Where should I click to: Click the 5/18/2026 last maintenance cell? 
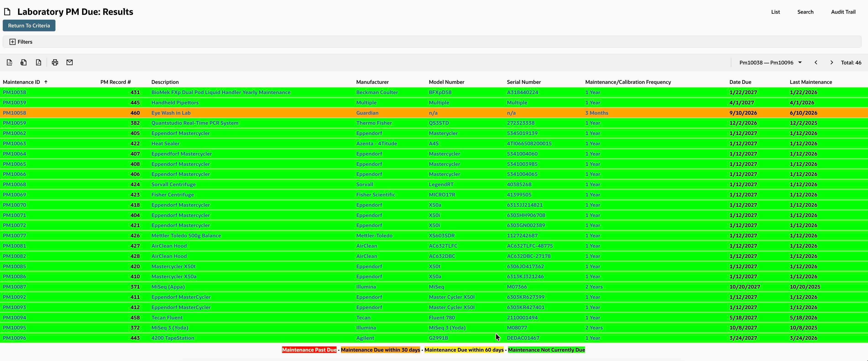tap(804, 318)
